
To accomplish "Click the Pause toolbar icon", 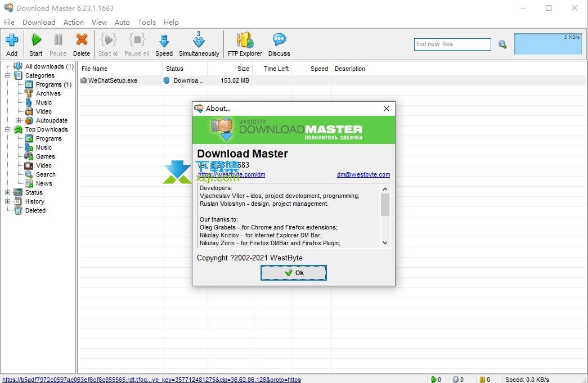I will coord(58,44).
